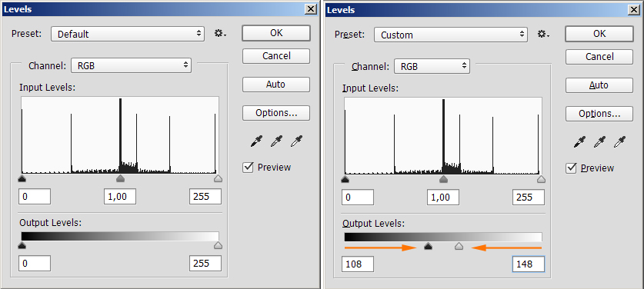Screen dimensions: 644x289
Task: Click OK in the Custom preset dialog
Action: (x=599, y=34)
